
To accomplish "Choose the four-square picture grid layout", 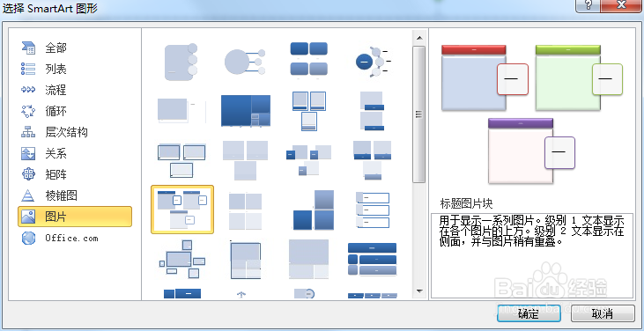I will point(245,210).
